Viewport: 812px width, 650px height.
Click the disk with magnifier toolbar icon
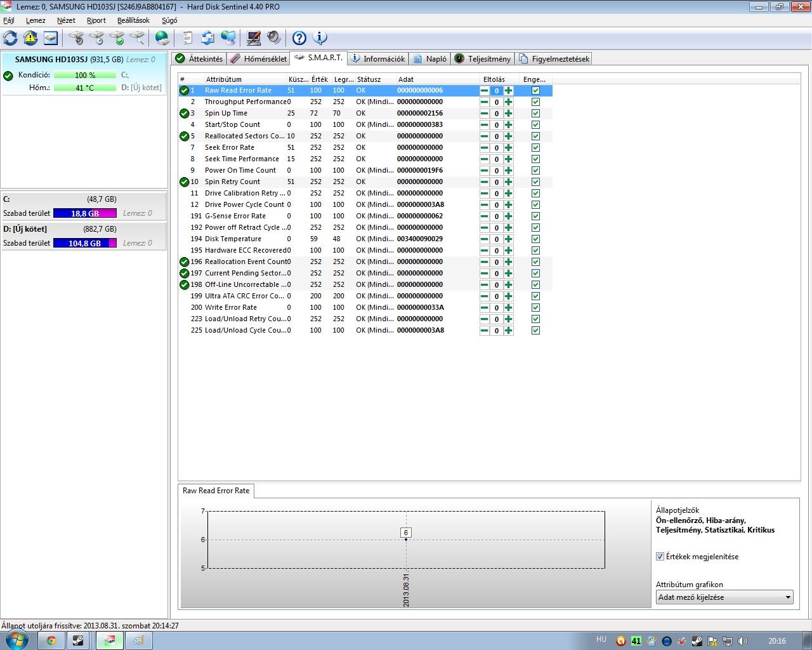click(137, 38)
